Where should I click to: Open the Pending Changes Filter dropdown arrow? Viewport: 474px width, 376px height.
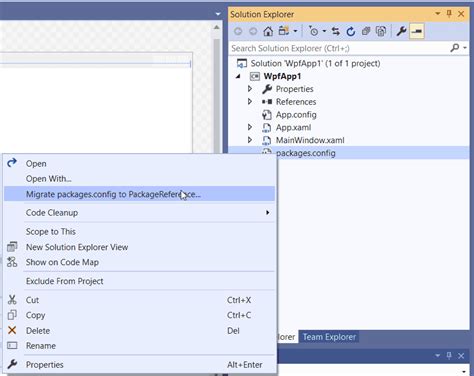(x=324, y=31)
